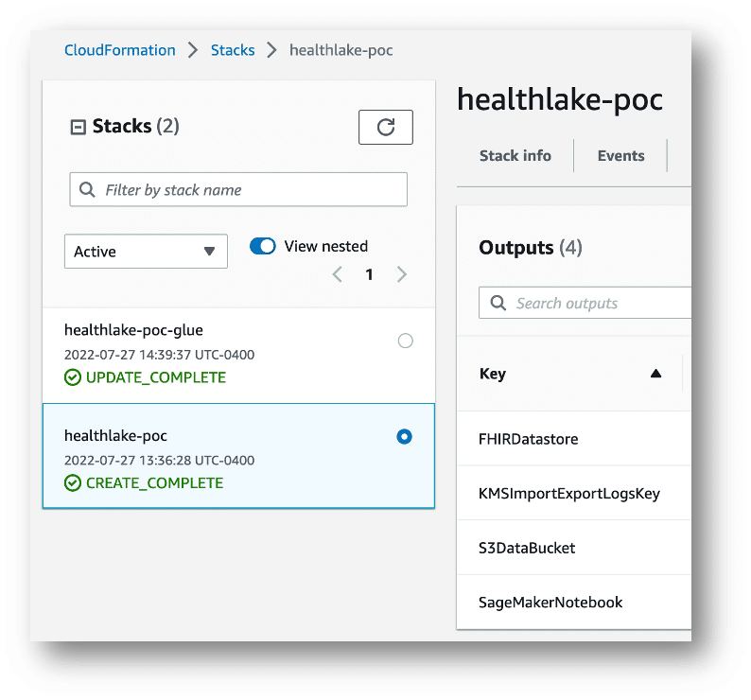Sort outputs by Key using arrow icon
This screenshot has width=751, height=700.
[x=655, y=374]
